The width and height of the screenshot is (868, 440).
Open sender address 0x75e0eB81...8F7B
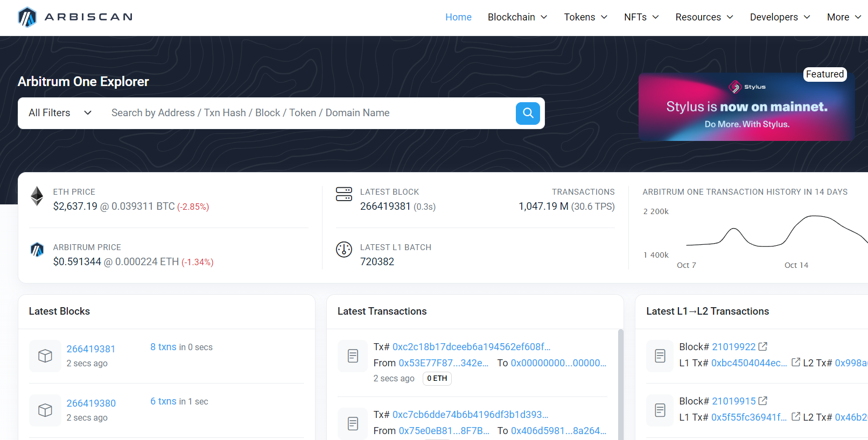[444, 431]
